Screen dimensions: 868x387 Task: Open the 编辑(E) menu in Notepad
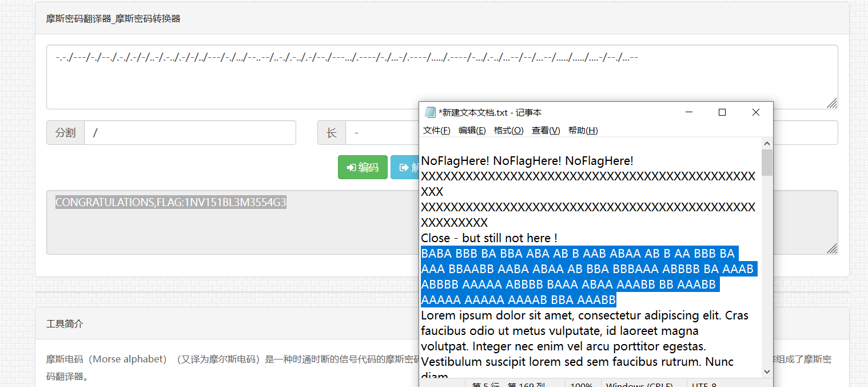(472, 130)
